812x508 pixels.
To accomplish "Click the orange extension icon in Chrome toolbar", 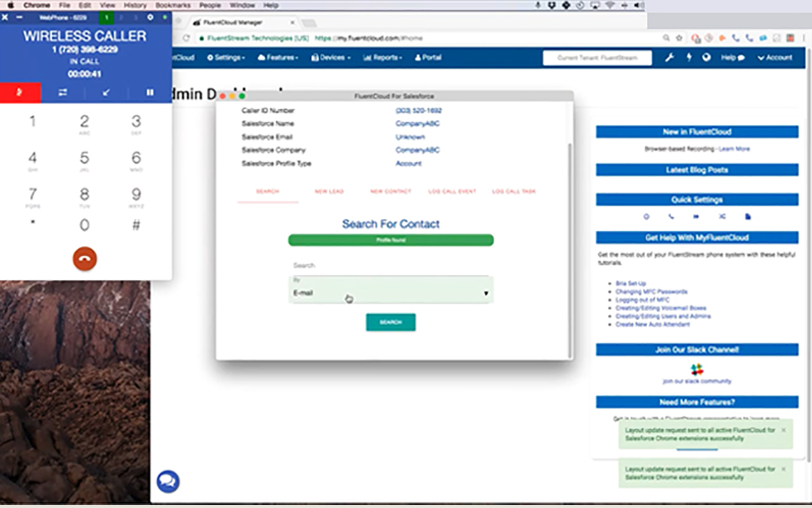I will click(x=723, y=38).
